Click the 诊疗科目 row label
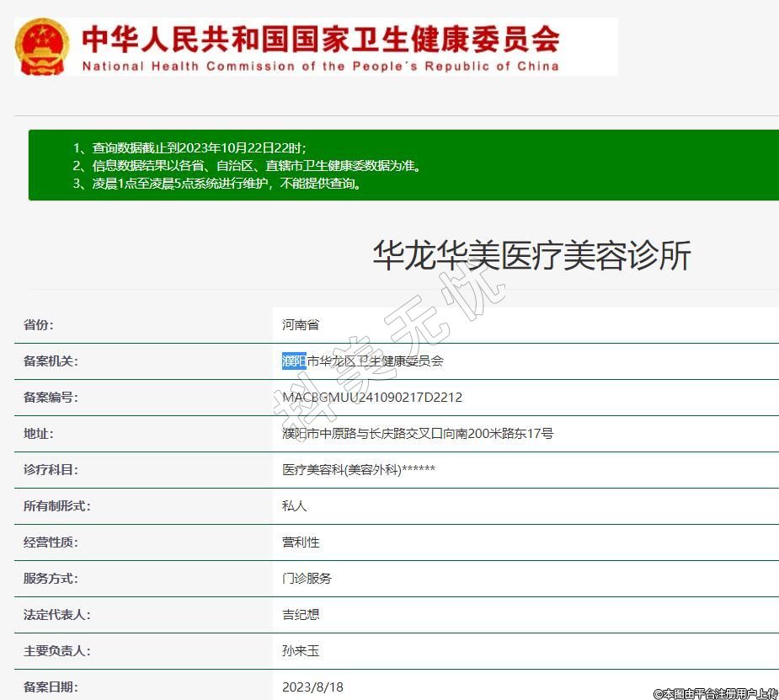779x700 pixels. click(x=51, y=470)
